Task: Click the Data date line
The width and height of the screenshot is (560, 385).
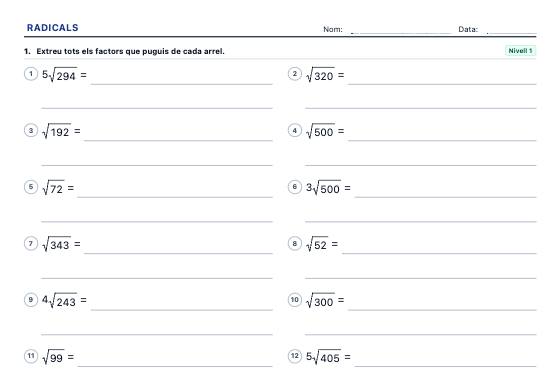Action: click(511, 33)
